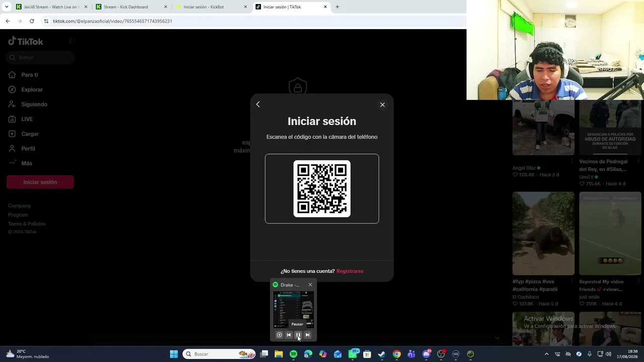644x362 pixels.
Task: Pause the Spotify track from preview
Action: tap(298, 335)
